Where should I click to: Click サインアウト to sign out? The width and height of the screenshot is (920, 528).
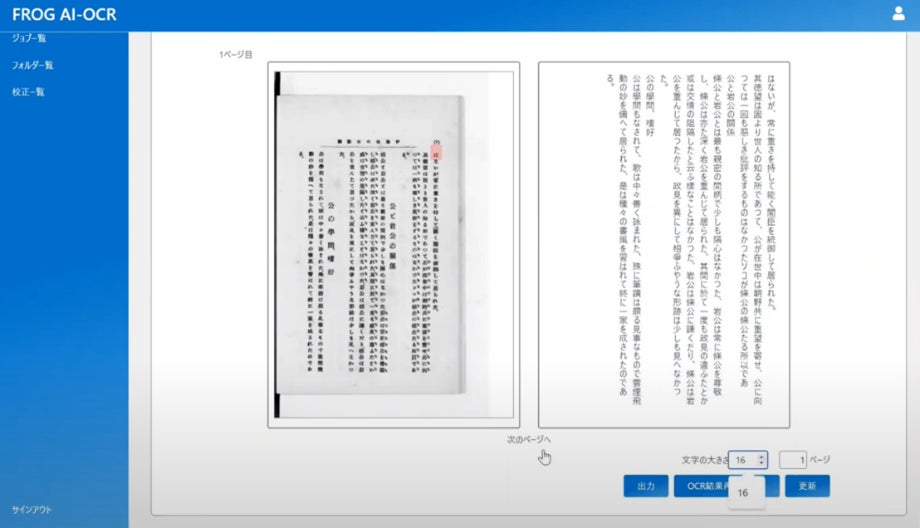click(32, 510)
